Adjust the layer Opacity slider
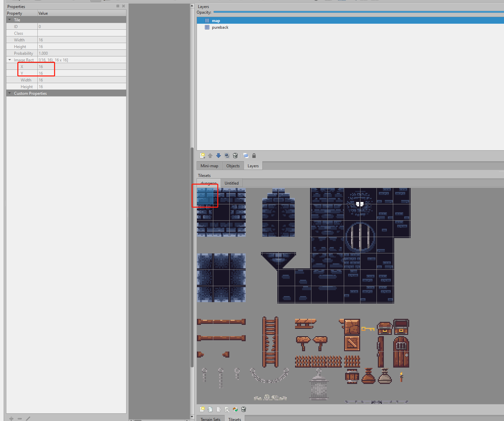Viewport: 504px width, 421px height. 359,12
